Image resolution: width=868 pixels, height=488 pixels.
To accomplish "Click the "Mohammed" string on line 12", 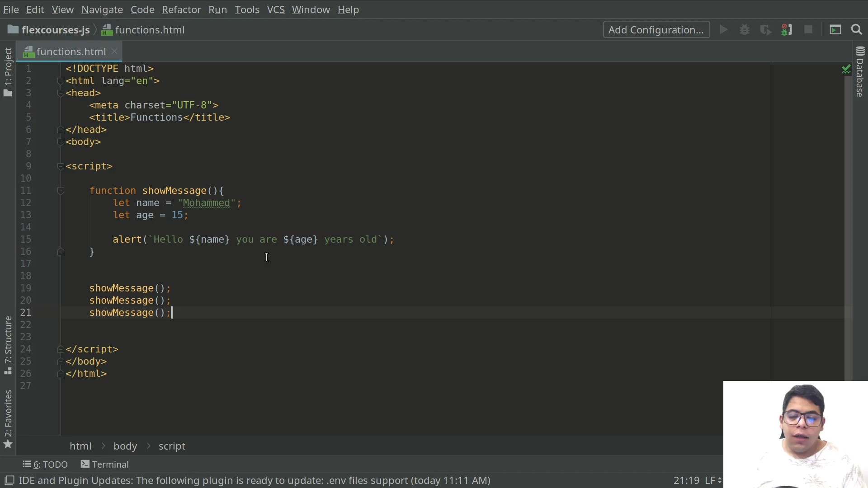I will pyautogui.click(x=207, y=203).
